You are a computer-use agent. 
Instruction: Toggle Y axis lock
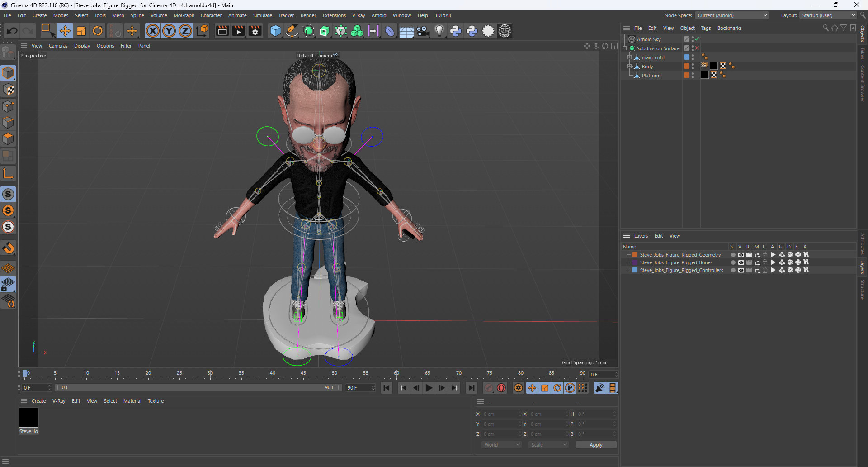click(x=169, y=31)
